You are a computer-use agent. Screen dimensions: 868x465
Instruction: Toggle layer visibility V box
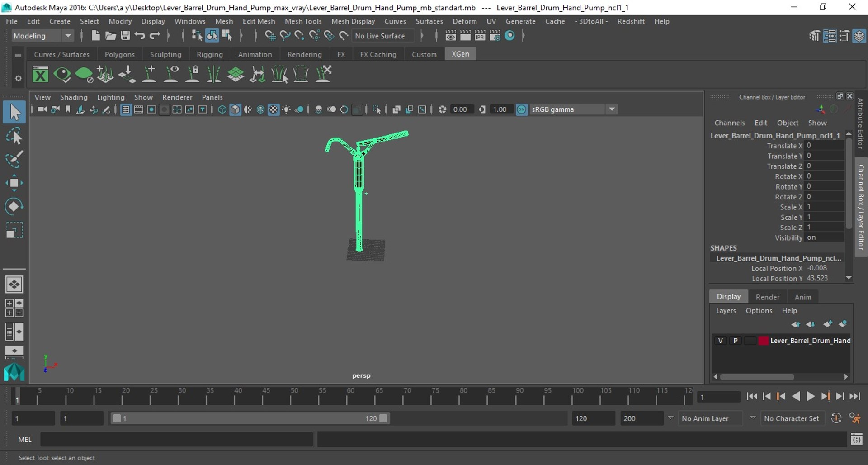coord(720,341)
